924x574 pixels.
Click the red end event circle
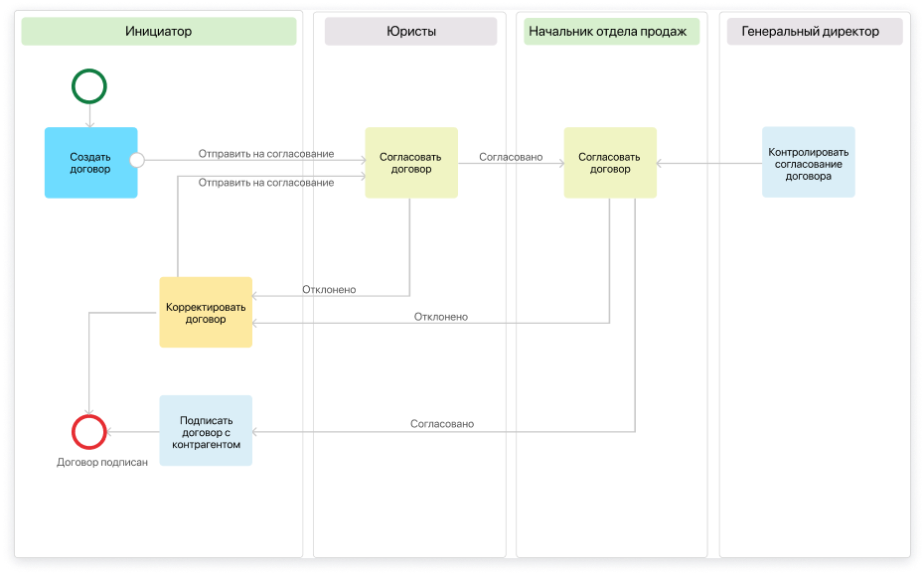[89, 432]
